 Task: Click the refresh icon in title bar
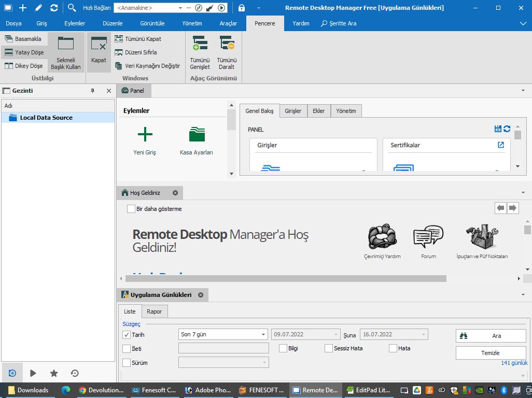pyautogui.click(x=54, y=7)
